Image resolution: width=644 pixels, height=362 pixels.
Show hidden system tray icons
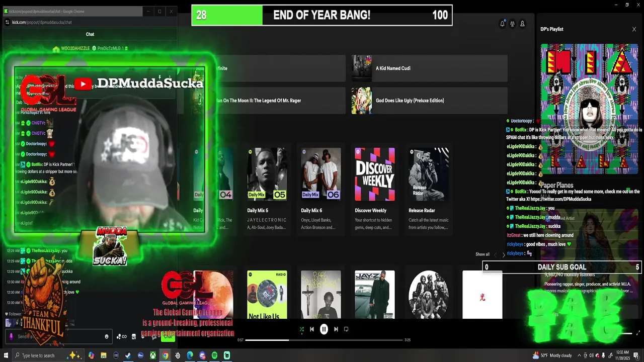(579, 355)
